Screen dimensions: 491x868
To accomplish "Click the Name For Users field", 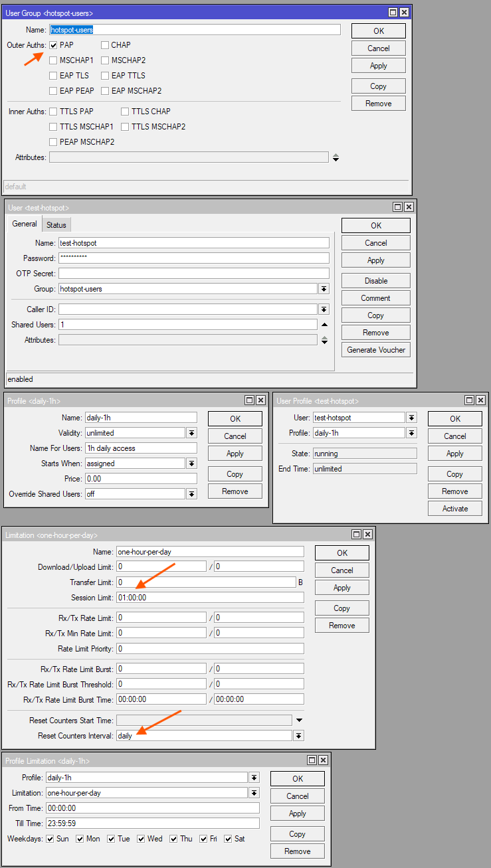I will 141,448.
